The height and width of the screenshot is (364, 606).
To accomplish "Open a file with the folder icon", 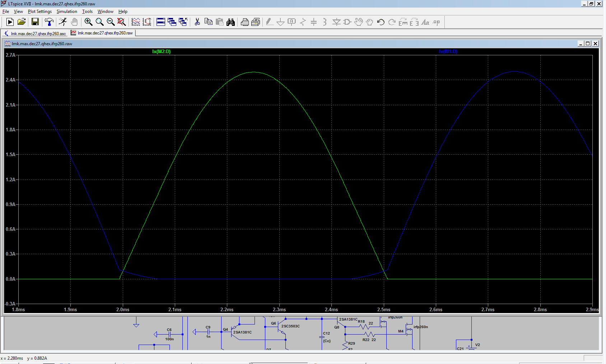I will tap(22, 22).
